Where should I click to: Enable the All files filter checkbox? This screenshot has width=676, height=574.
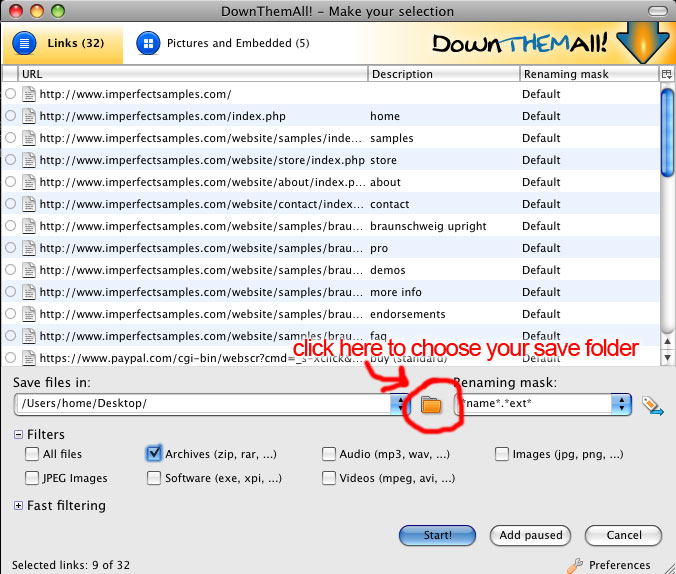click(x=32, y=454)
